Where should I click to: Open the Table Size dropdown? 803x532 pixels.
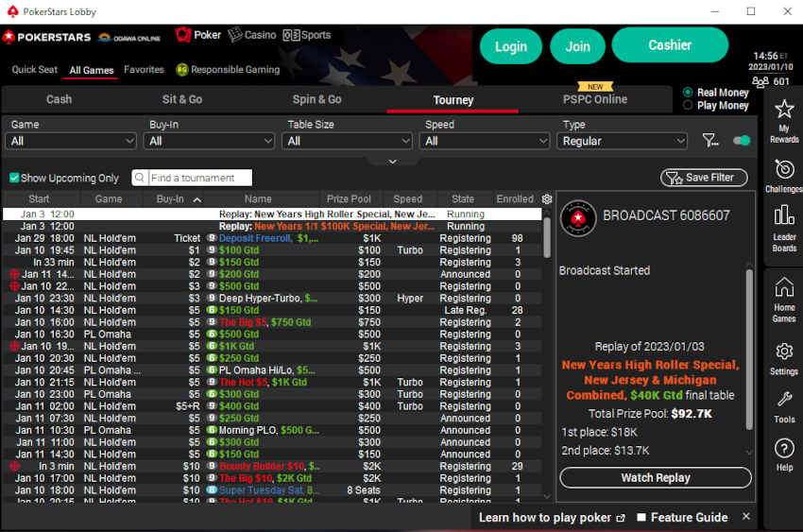coord(348,141)
